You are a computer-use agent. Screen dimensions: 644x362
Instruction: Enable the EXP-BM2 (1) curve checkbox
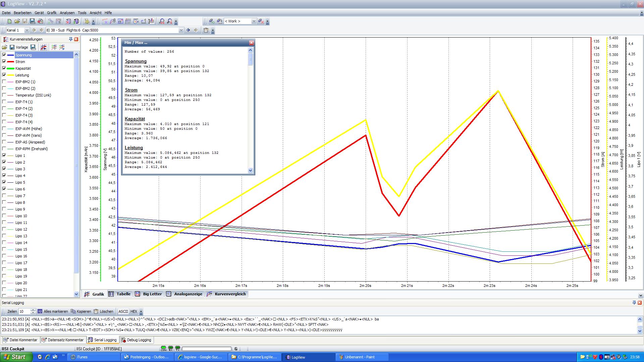[x=4, y=82]
